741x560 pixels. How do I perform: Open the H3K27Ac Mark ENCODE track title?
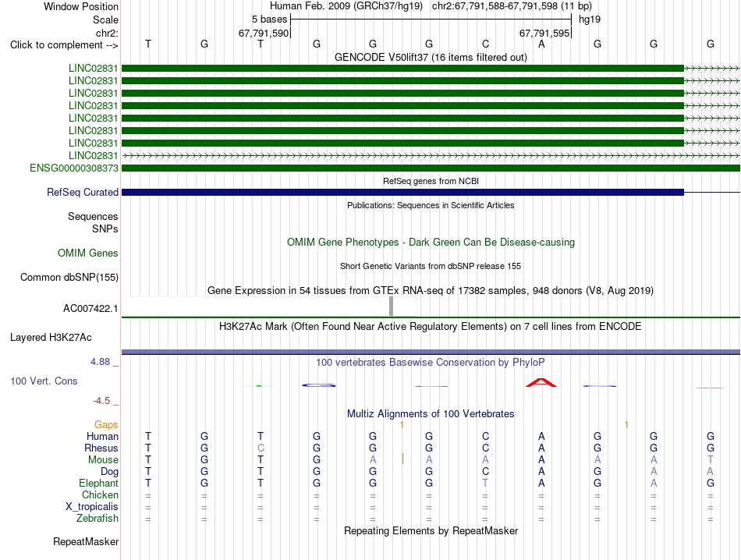tap(431, 327)
